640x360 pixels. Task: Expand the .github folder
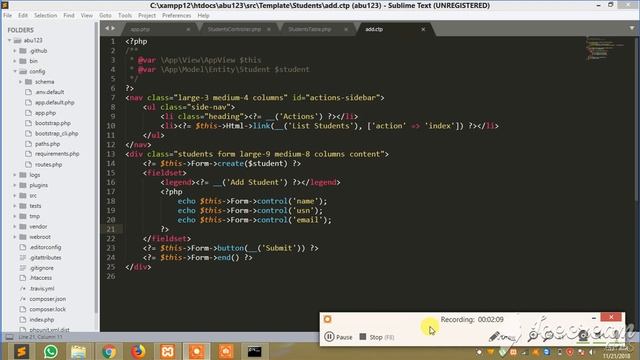(15, 51)
